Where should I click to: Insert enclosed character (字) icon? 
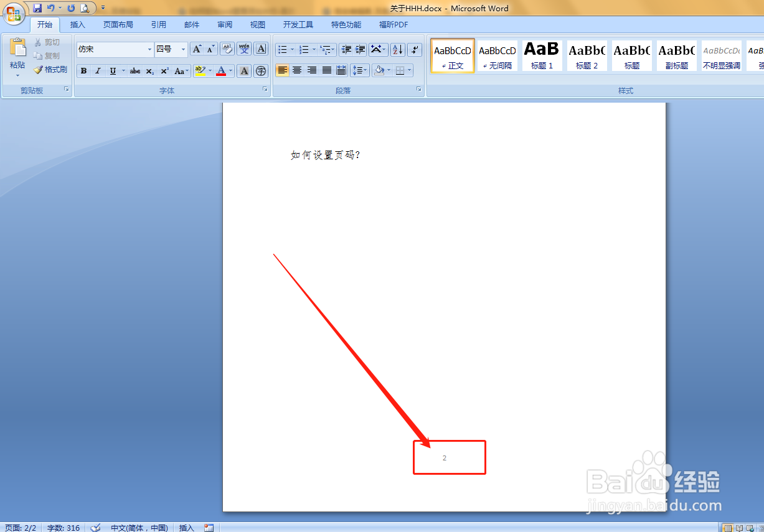pyautogui.click(x=261, y=71)
